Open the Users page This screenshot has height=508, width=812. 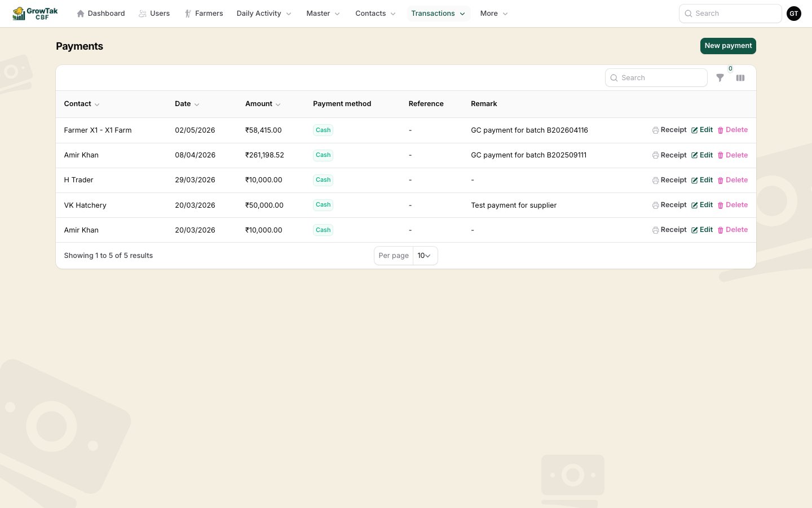click(x=154, y=14)
